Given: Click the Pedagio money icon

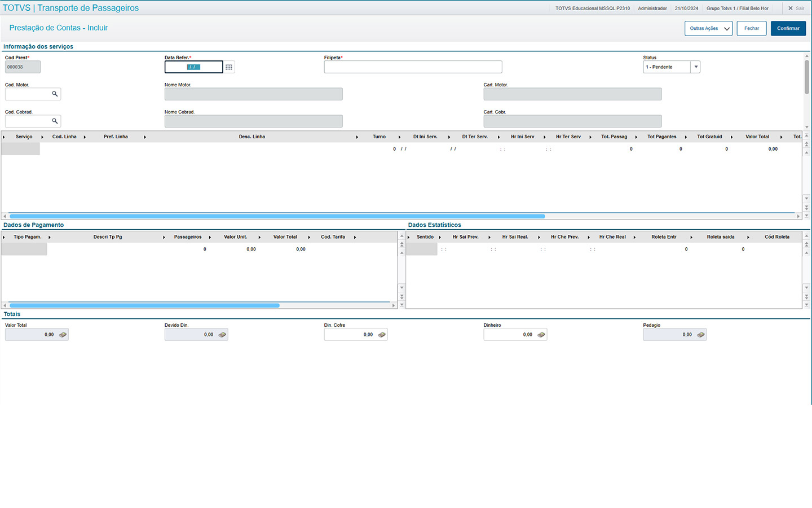Looking at the screenshot, I should pyautogui.click(x=701, y=335).
